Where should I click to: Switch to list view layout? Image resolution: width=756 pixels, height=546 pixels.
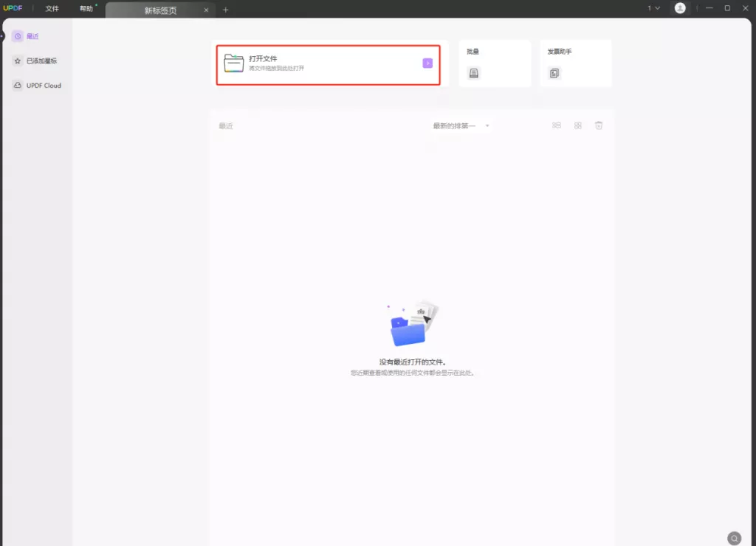click(557, 125)
